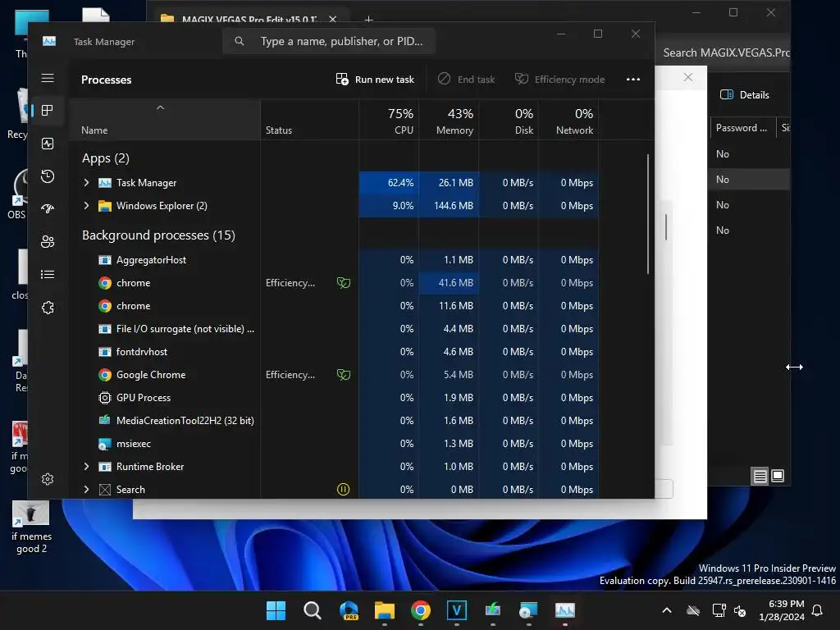The width and height of the screenshot is (840, 630).
Task: Open Windows Start button on taskbar
Action: click(x=276, y=610)
